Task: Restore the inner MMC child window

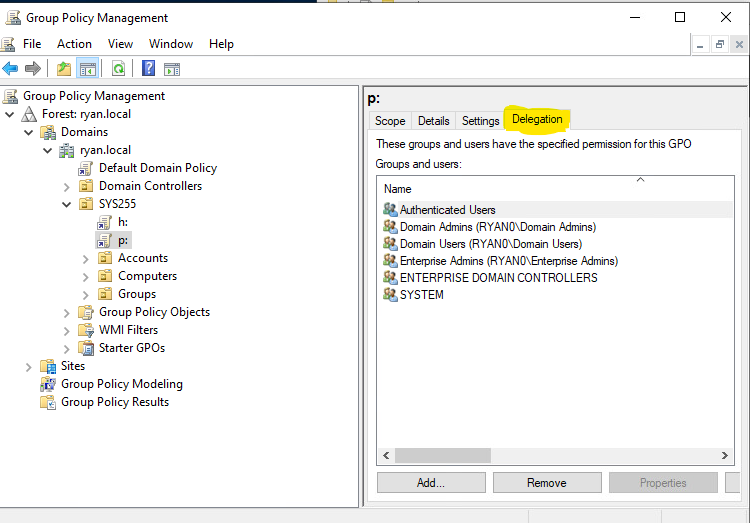Action: tap(719, 45)
